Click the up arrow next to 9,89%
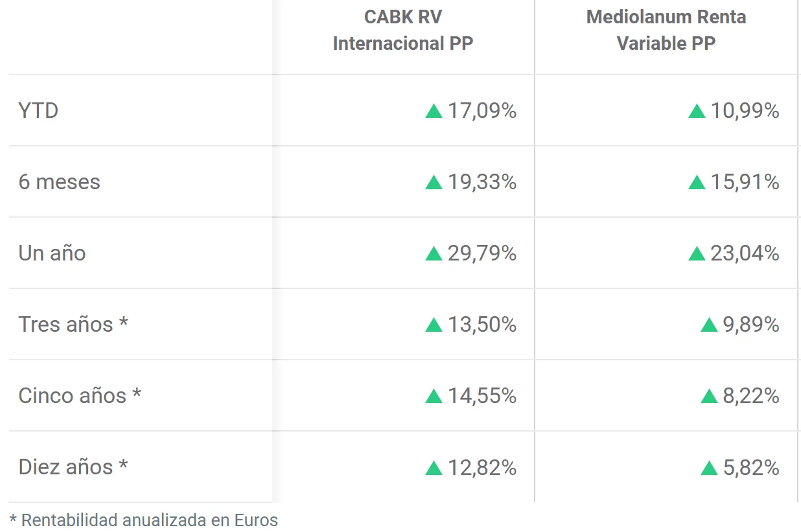Viewport: 801px width, 532px height. [x=709, y=325]
